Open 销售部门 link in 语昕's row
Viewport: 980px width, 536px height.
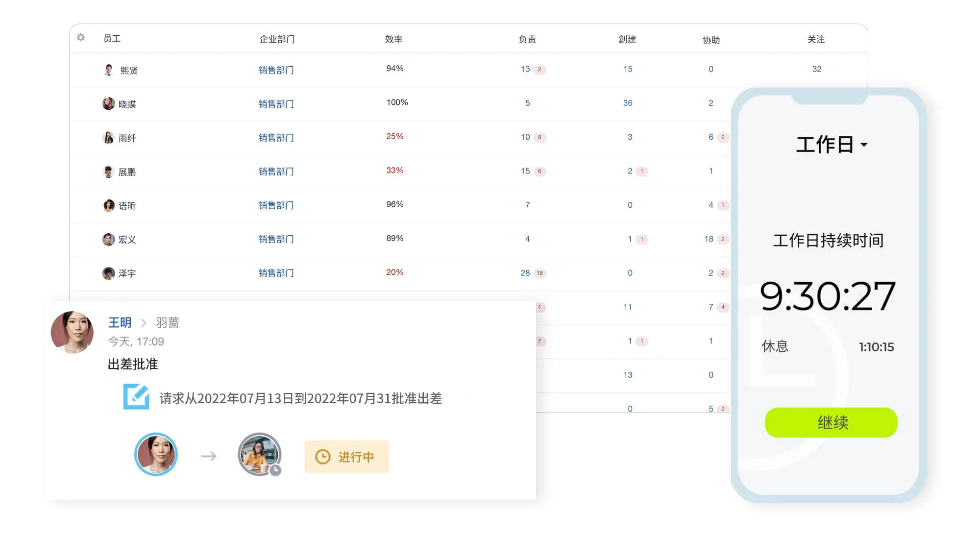[276, 205]
